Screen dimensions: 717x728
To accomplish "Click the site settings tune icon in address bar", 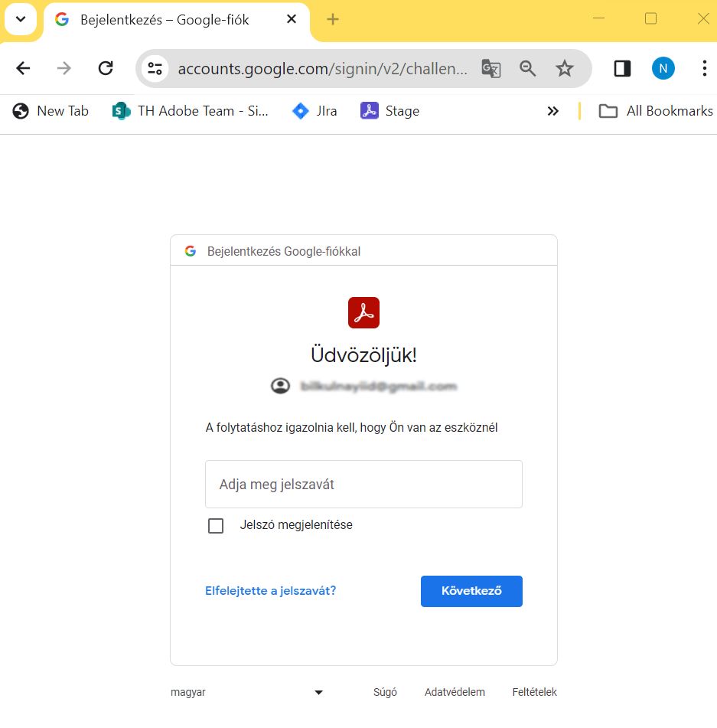I will tap(155, 68).
